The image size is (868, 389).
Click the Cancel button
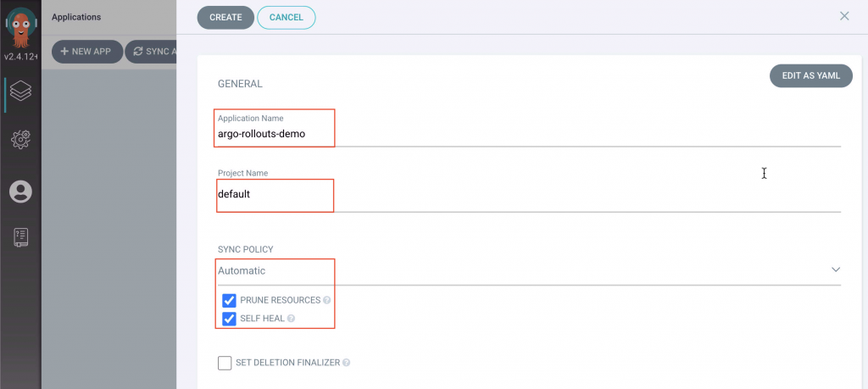click(286, 17)
